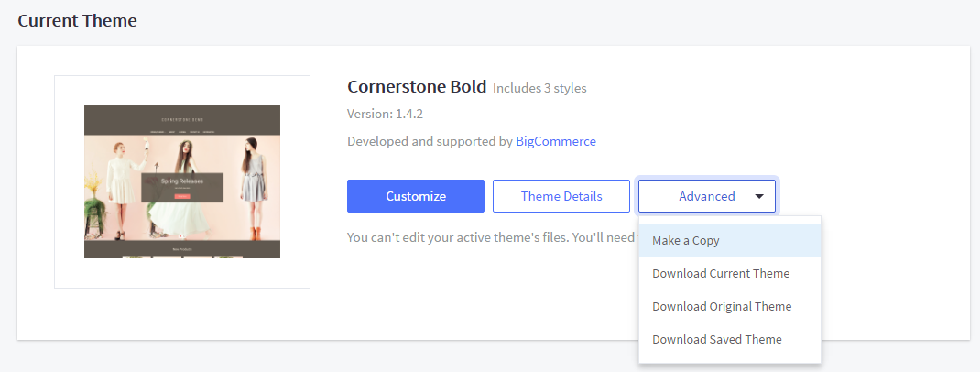This screenshot has width=980, height=372.
Task: Click the Advanced dropdown caret arrow
Action: (759, 196)
